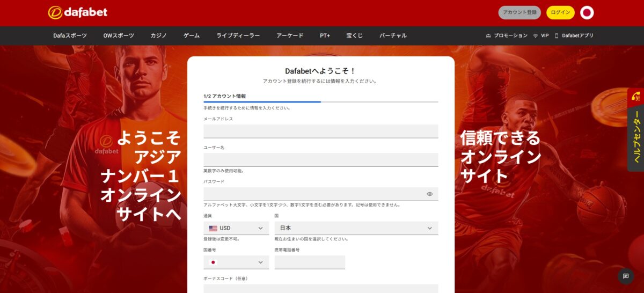Expand the 日本 country dropdown
Image resolution: width=644 pixels, height=293 pixels.
click(356, 228)
